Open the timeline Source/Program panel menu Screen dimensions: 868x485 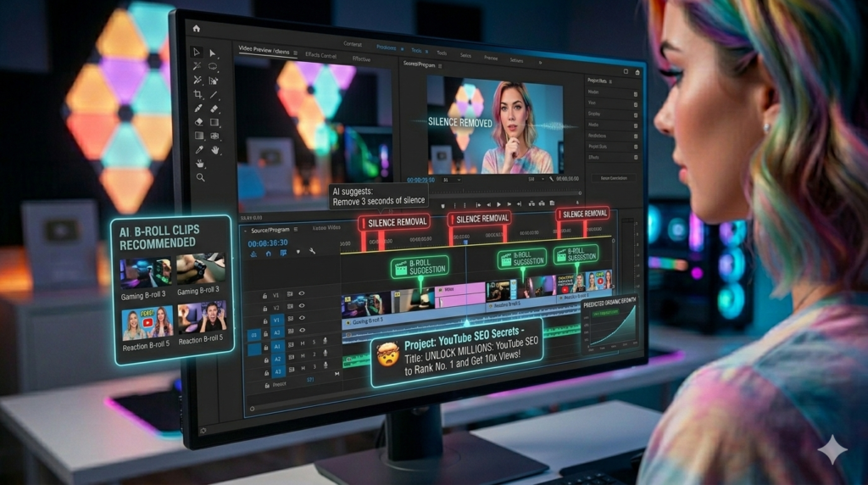[296, 229]
